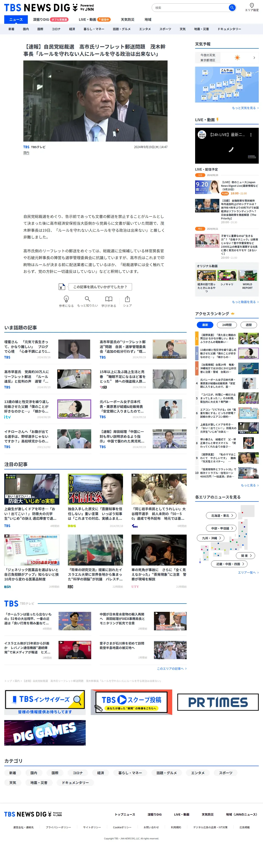263x868 pixels.
Task: Open the footer 利用規約 link
Action: point(176,827)
